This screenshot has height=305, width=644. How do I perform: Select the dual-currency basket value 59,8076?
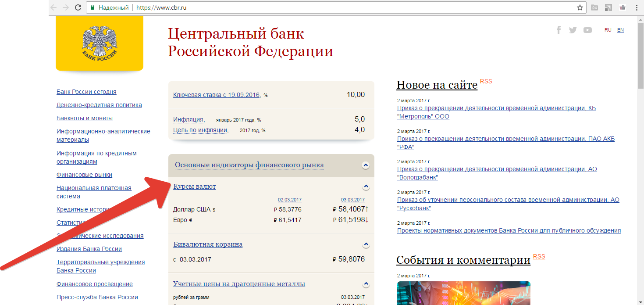coord(351,259)
